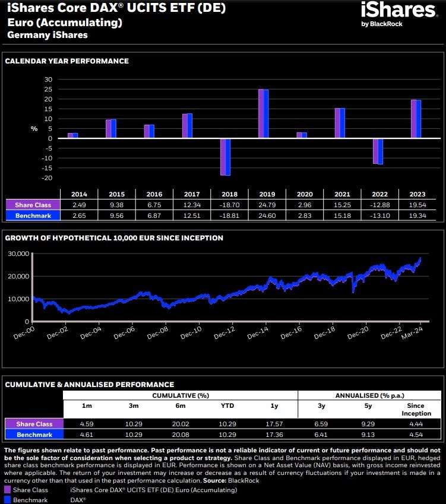Click the 'iShares Core DAX® UCITS ETF (DE)' title
This screenshot has width=446, height=504.
[x=116, y=8]
